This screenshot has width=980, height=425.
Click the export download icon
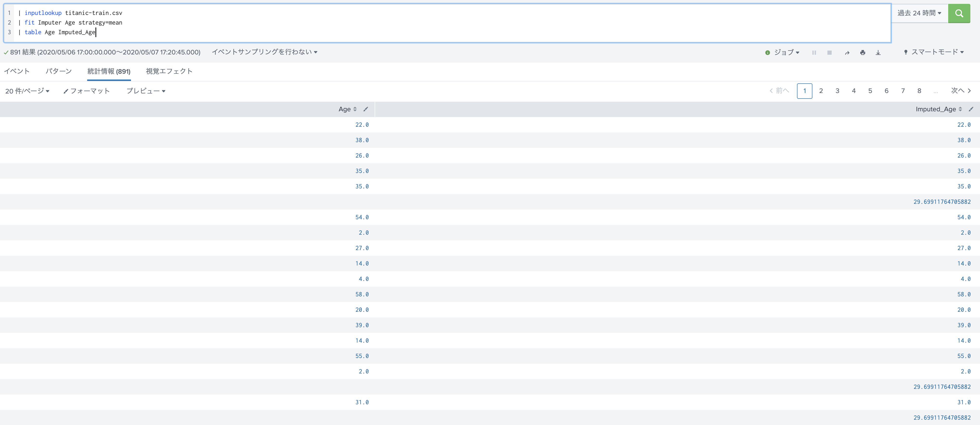click(x=878, y=53)
